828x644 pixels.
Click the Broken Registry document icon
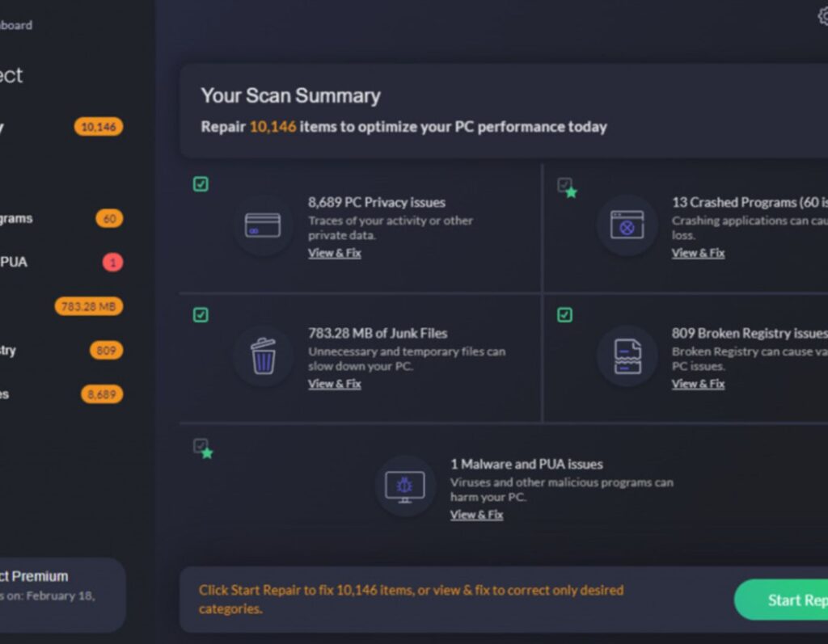(627, 356)
